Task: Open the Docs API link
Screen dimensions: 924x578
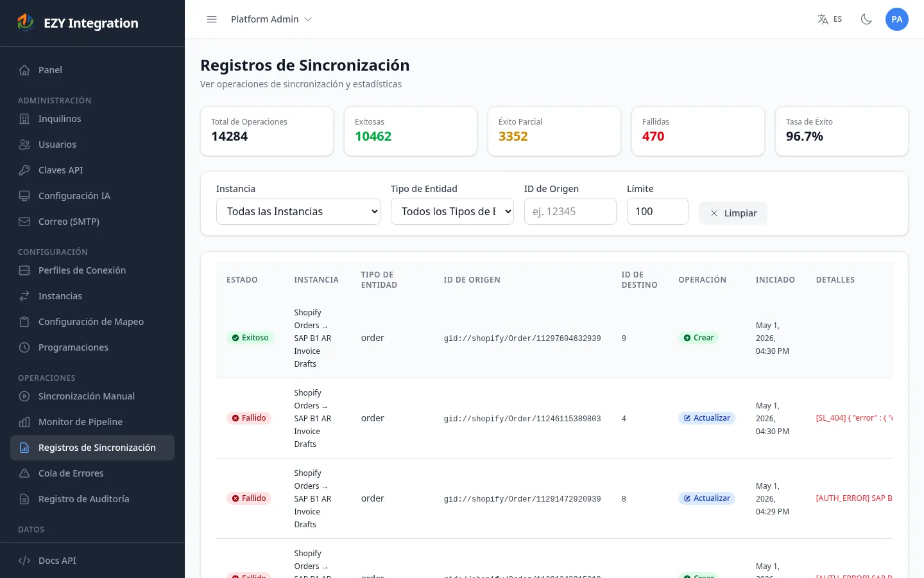Action: 92,561
